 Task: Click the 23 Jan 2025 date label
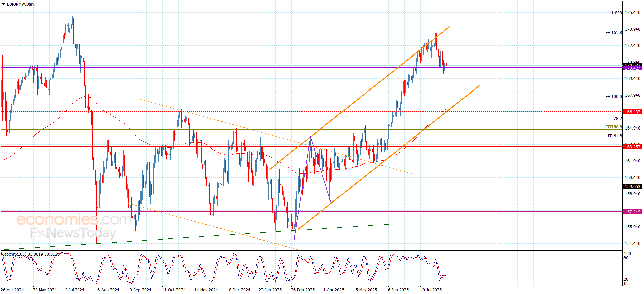(x=270, y=290)
